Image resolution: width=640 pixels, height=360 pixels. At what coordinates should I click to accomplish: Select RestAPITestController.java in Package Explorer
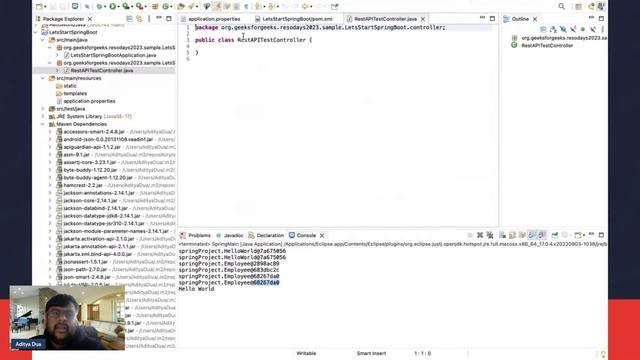(x=102, y=71)
